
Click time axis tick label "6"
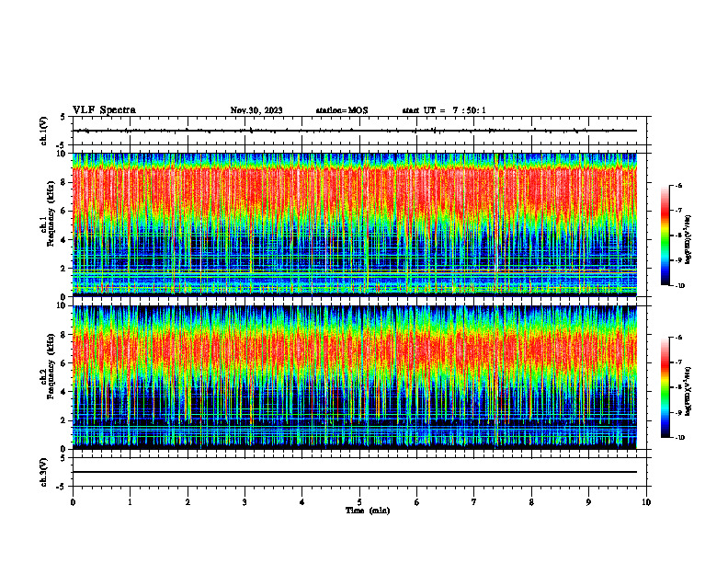click(x=417, y=502)
